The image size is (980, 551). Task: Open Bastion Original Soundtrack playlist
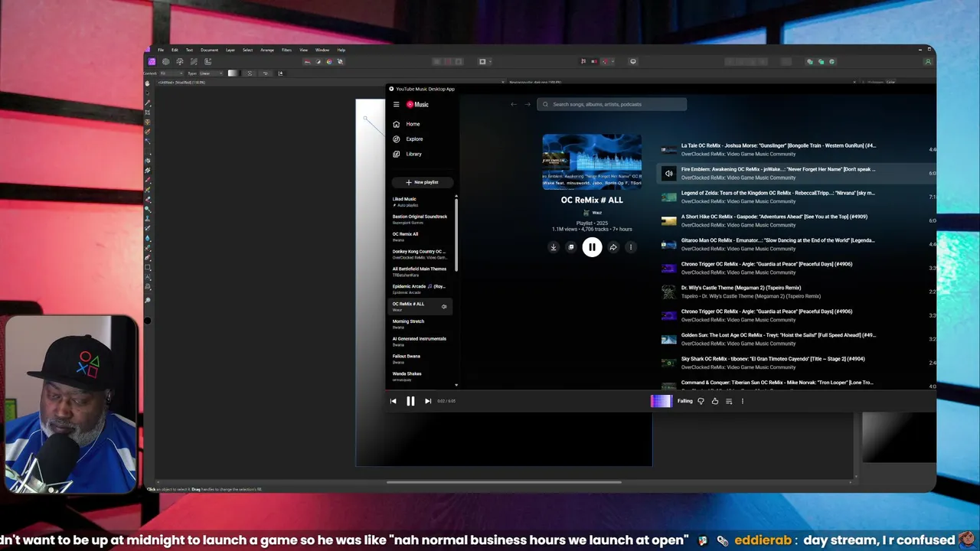(421, 220)
